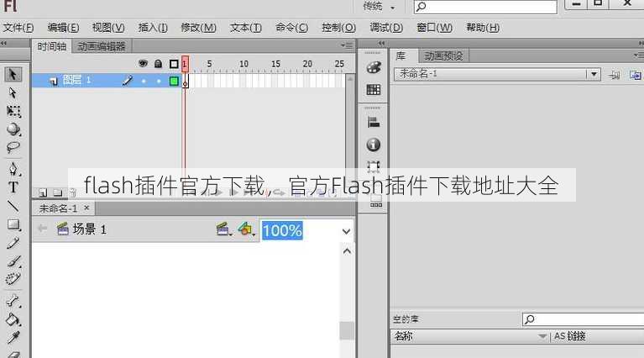Select the 库 library tab

point(401,56)
